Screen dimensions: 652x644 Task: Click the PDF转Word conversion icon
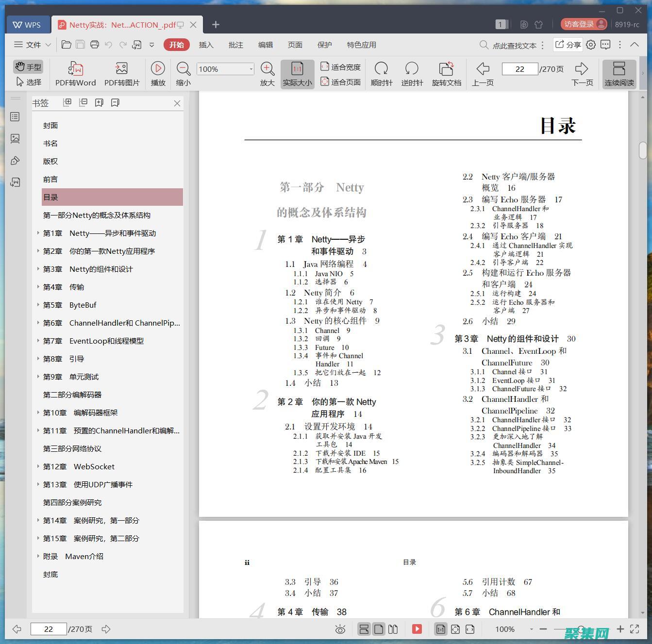coord(75,68)
